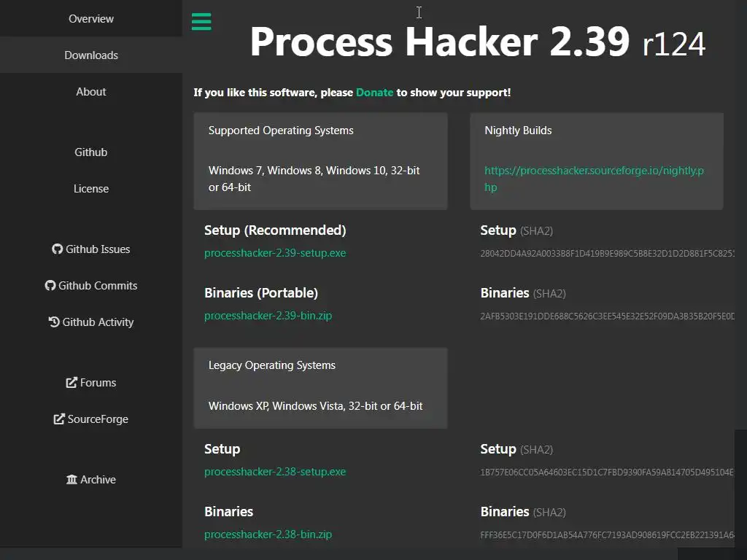This screenshot has width=747, height=560.
Task: Click the GitHub icon beside Github Issues
Action: (x=57, y=249)
